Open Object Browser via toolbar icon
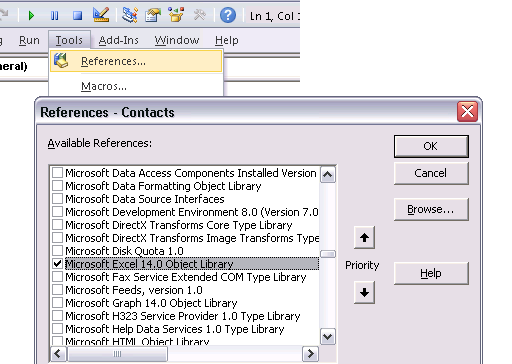The height and width of the screenshot is (364, 512). point(176,15)
